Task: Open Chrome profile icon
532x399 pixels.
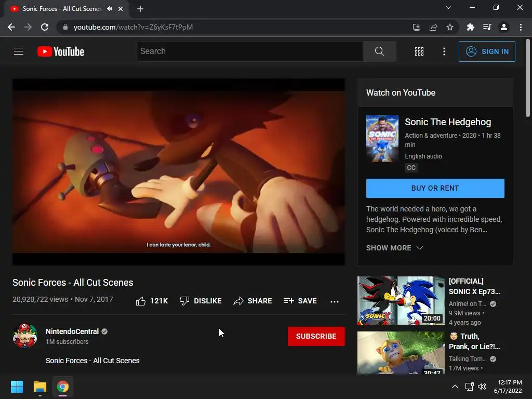Action: point(504,27)
